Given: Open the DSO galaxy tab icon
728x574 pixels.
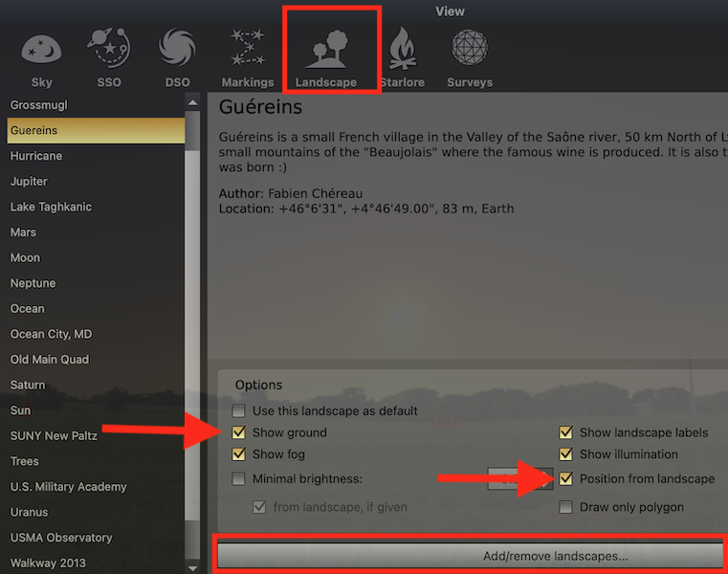Looking at the screenshot, I should pyautogui.click(x=177, y=48).
